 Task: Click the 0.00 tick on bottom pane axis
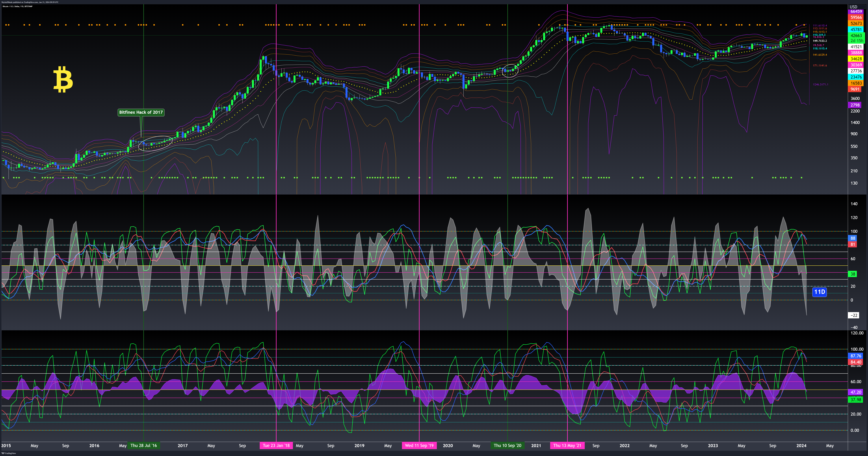coord(855,430)
